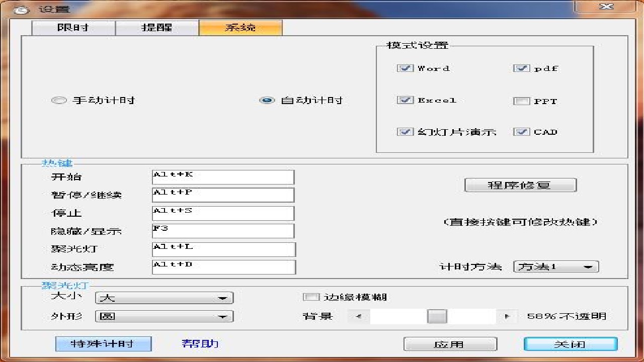Uncheck the CAD mode checkbox
This screenshot has height=362, width=644.
[522, 132]
